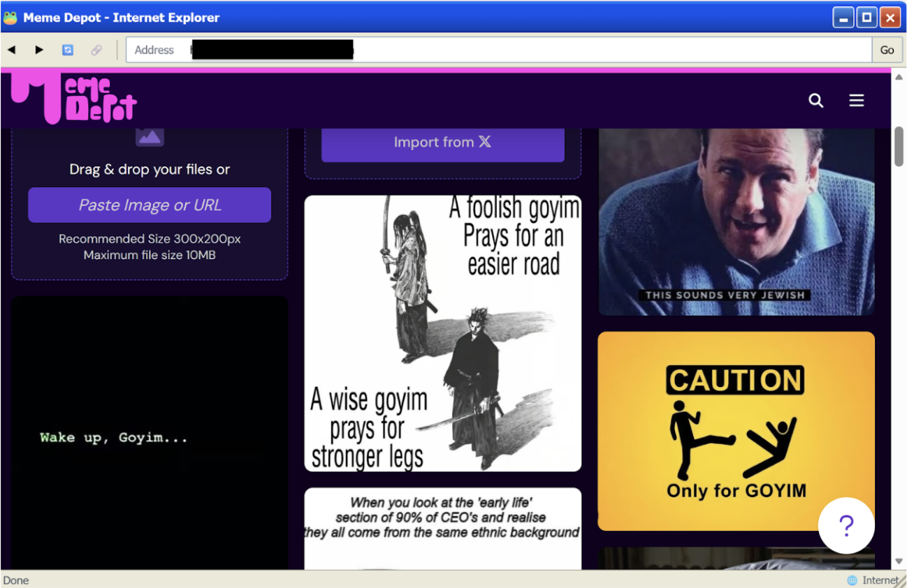Open the hamburger menu in site header

(857, 101)
